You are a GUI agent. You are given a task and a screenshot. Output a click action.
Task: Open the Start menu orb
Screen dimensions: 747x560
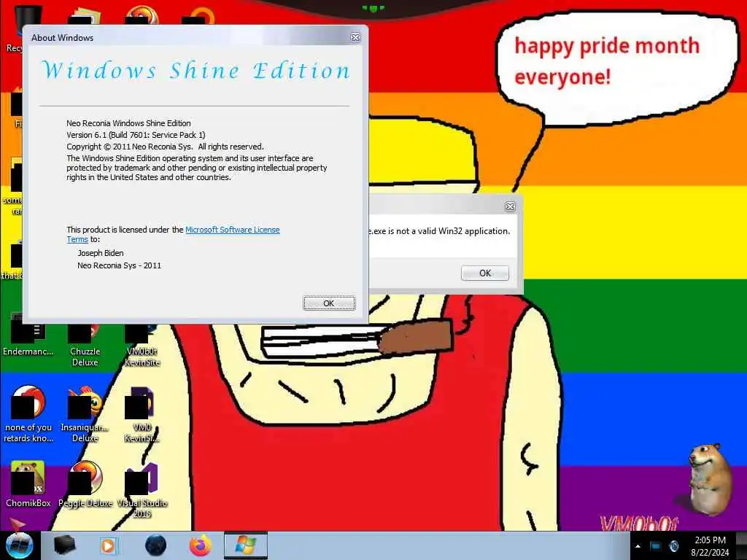(19, 545)
